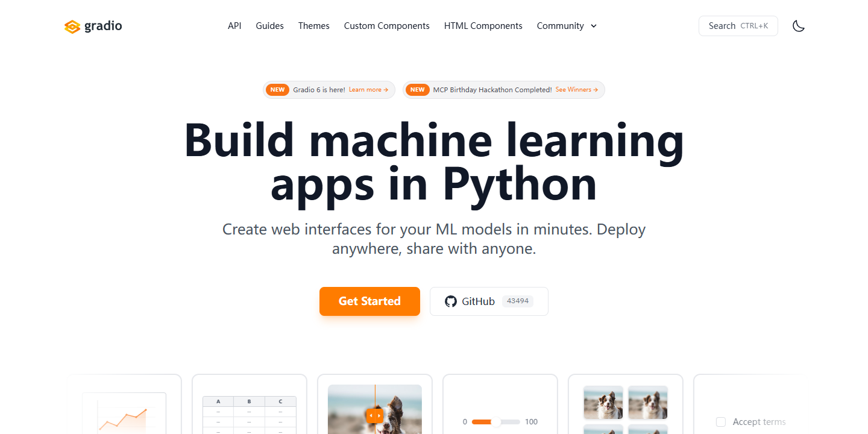Click the image comparison slider handle
The height and width of the screenshot is (434, 868).
[x=374, y=415]
